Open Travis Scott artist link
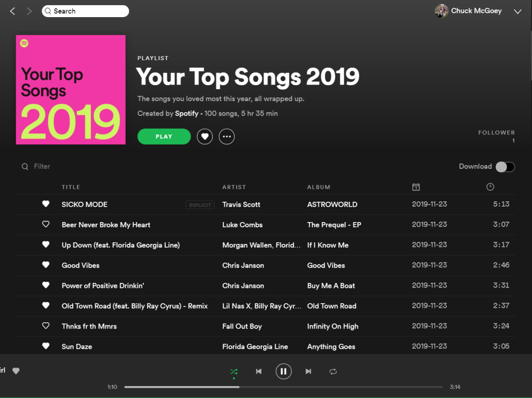 pyautogui.click(x=241, y=204)
